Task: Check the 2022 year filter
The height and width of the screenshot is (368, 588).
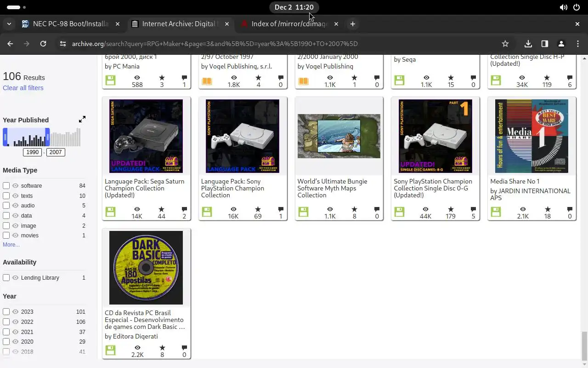Action: click(6, 322)
